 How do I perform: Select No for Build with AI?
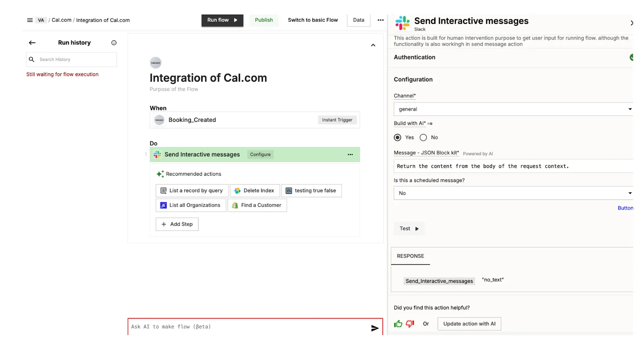click(423, 137)
